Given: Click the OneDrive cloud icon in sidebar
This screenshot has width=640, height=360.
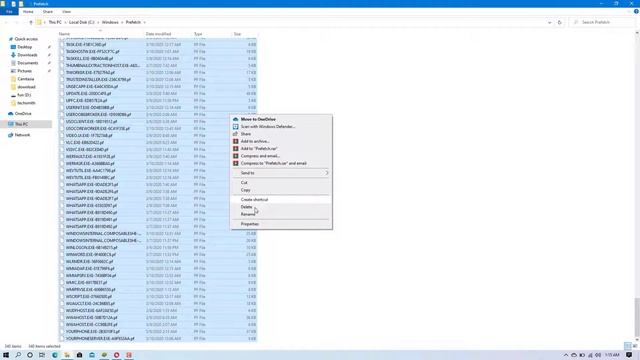Looking at the screenshot, I should coord(11,113).
